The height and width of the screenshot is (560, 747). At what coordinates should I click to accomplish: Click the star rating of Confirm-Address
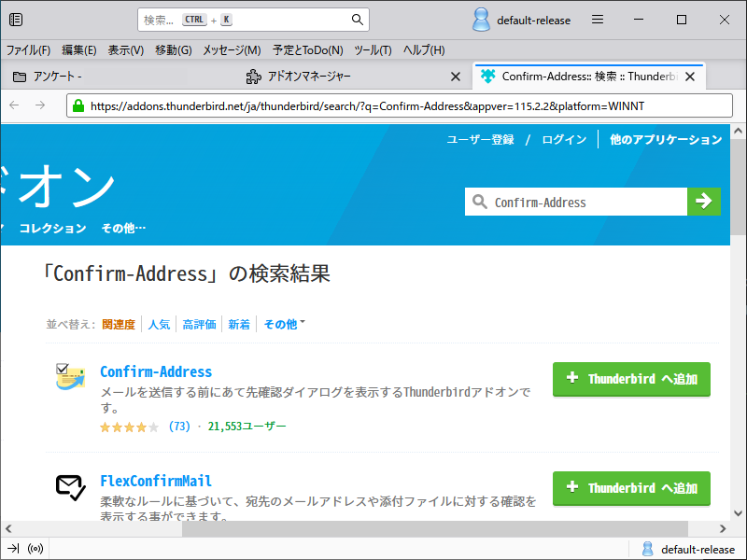click(x=129, y=427)
